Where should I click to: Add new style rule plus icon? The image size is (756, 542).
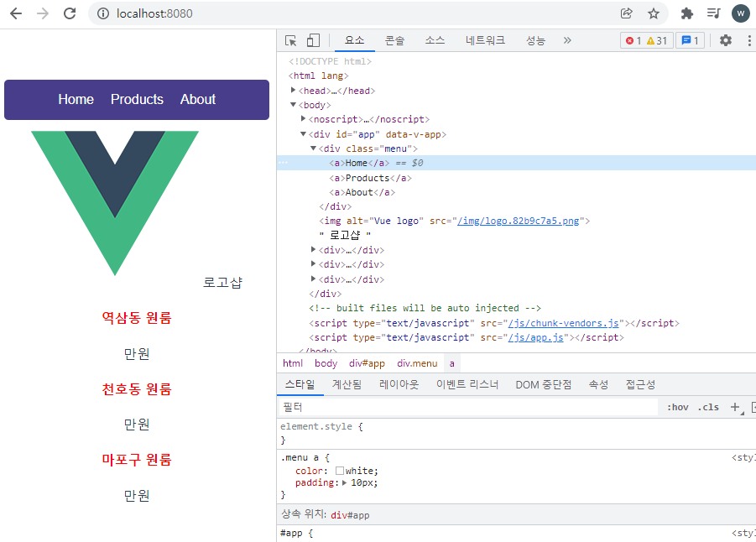tap(736, 408)
